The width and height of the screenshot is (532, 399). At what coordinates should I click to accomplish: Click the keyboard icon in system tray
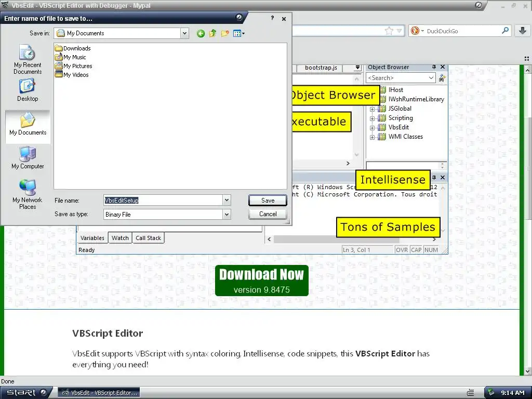pyautogui.click(x=470, y=393)
